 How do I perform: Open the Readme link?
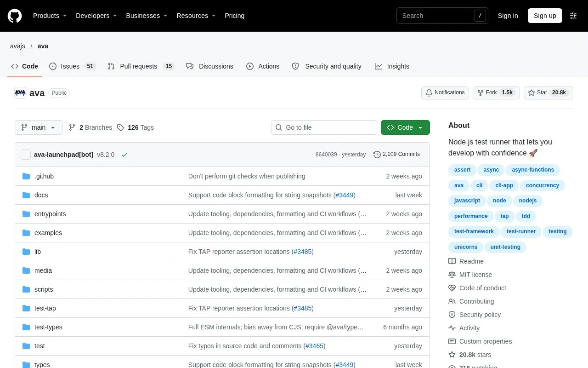(466, 261)
